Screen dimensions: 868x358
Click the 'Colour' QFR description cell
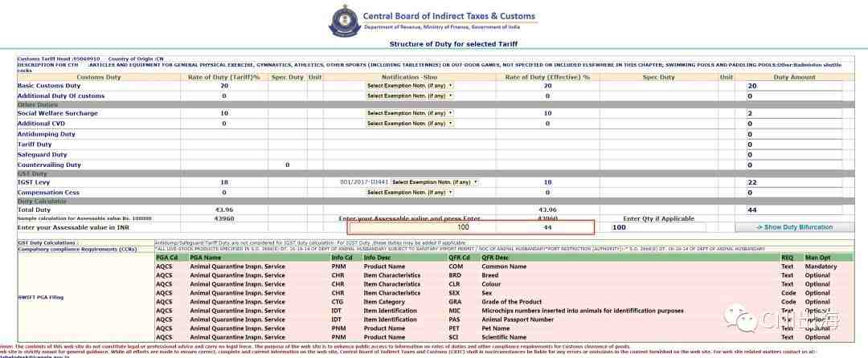click(x=492, y=284)
